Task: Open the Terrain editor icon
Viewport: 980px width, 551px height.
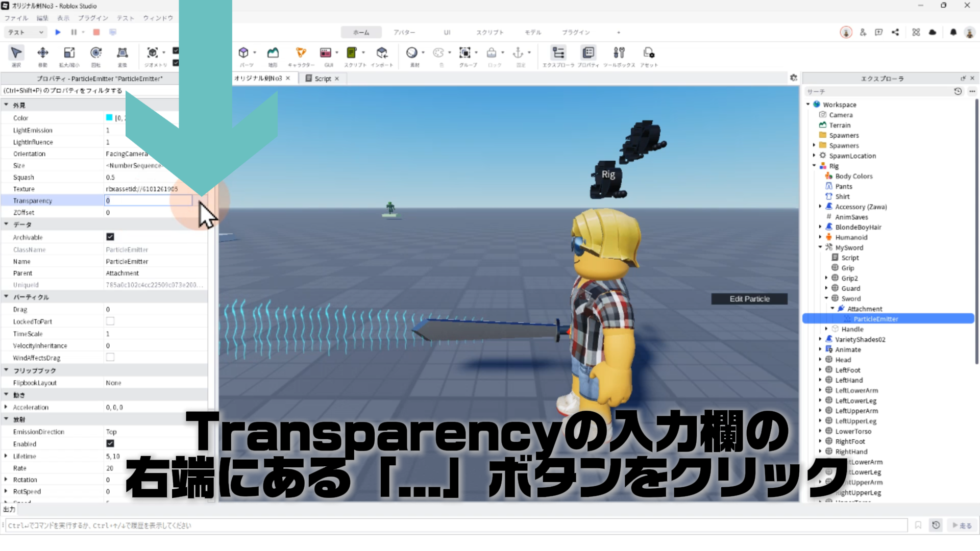Action: [x=273, y=53]
